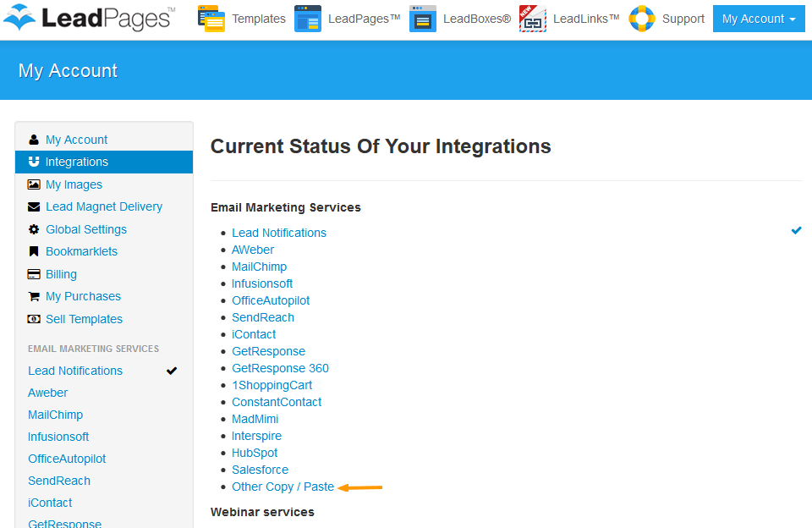Image resolution: width=812 pixels, height=528 pixels.
Task: Open OfficeAutopilot in main integrations list
Action: tap(271, 300)
